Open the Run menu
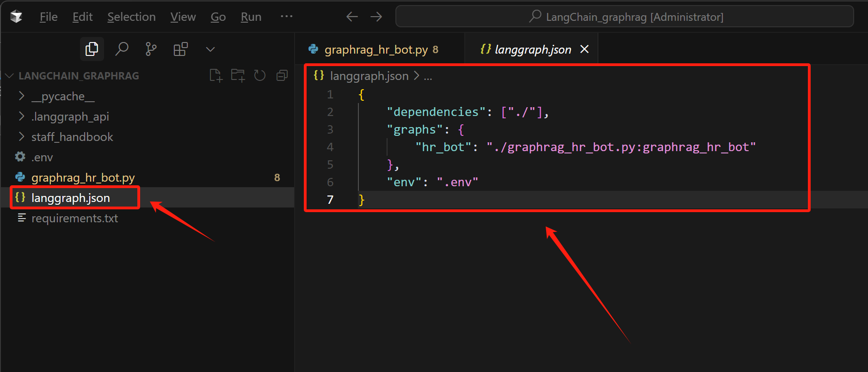The image size is (868, 372). 251,17
